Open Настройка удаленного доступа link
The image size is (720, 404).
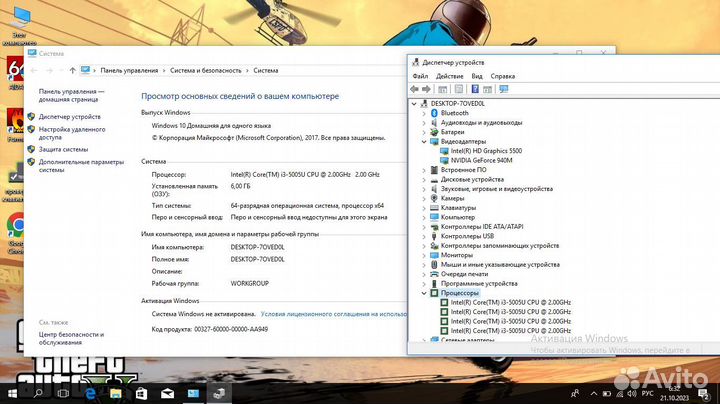coord(72,133)
